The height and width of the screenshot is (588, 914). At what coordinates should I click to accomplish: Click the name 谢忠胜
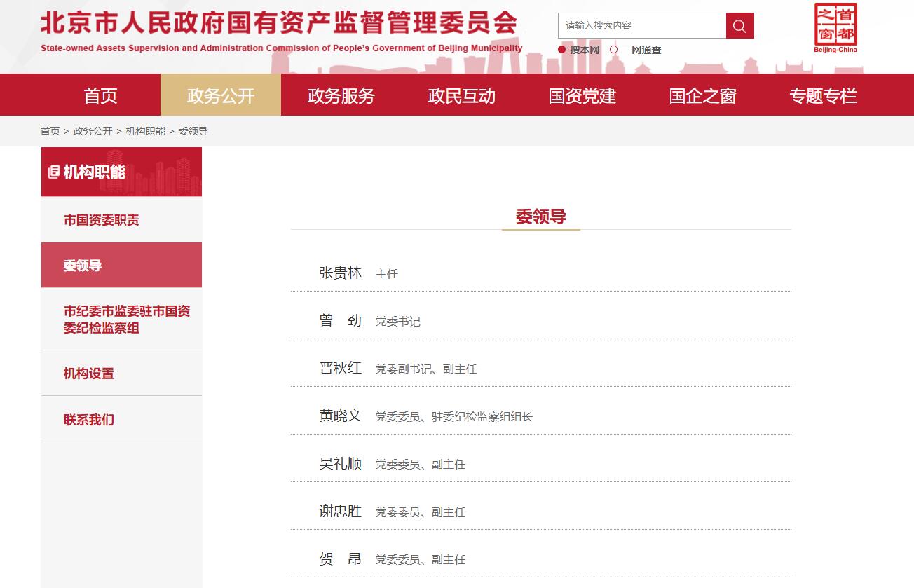pos(341,511)
